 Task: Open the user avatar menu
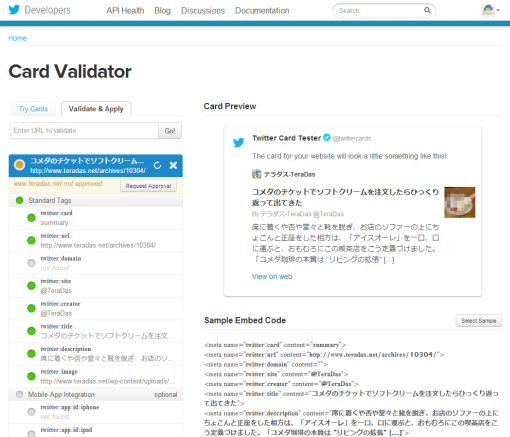[x=490, y=10]
